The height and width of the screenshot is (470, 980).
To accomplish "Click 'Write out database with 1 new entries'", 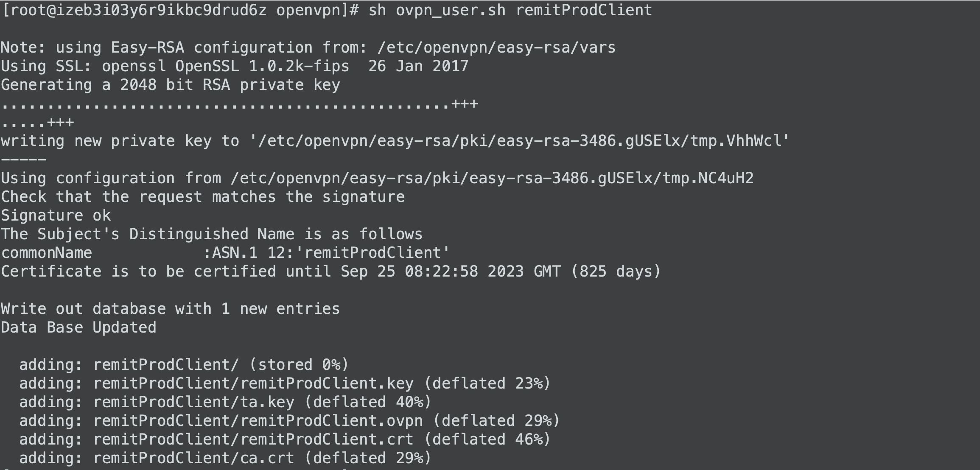I will tap(171, 309).
